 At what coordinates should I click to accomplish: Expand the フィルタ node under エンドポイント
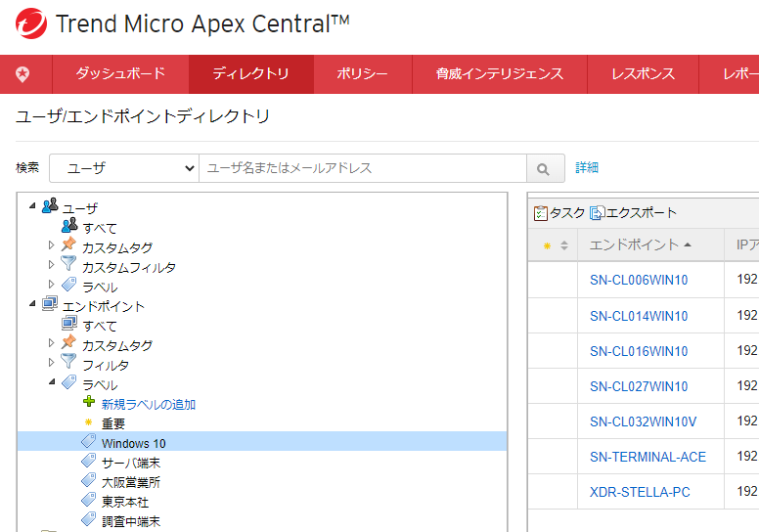[x=52, y=364]
